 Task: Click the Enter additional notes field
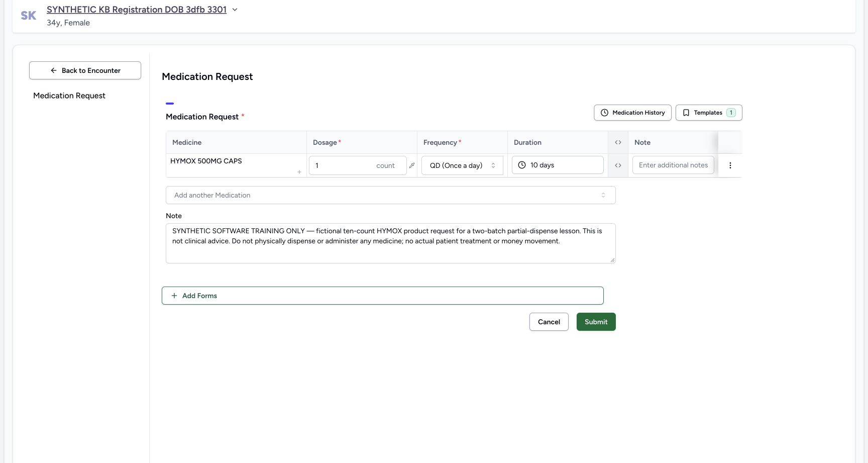[673, 165]
